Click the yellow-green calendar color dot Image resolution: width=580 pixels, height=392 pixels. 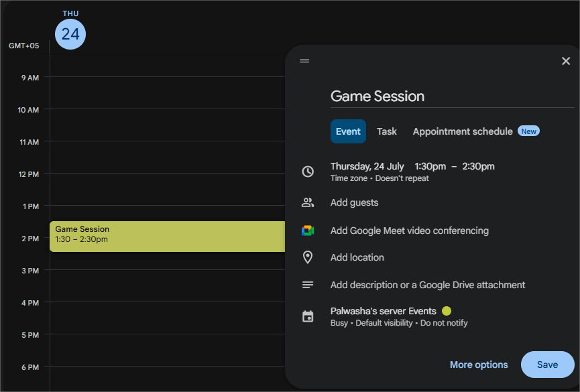[x=447, y=311]
